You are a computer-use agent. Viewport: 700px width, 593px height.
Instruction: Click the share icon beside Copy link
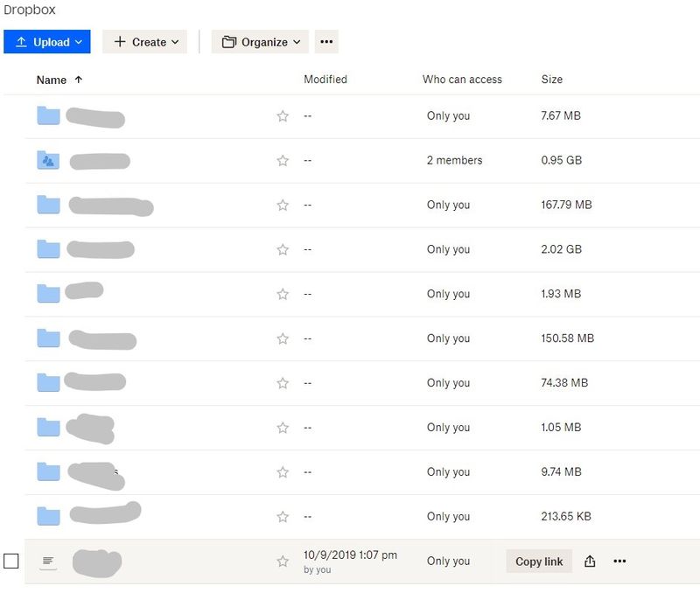590,562
